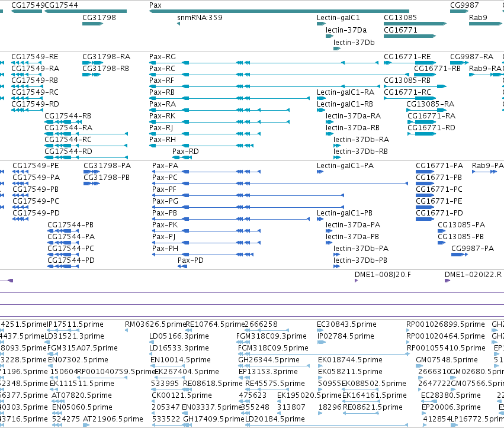Select transcript Pax-RA
Screen dimensions: 504x428
[219, 110]
